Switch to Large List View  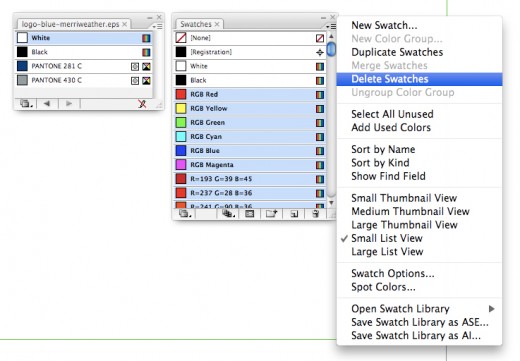tap(387, 251)
